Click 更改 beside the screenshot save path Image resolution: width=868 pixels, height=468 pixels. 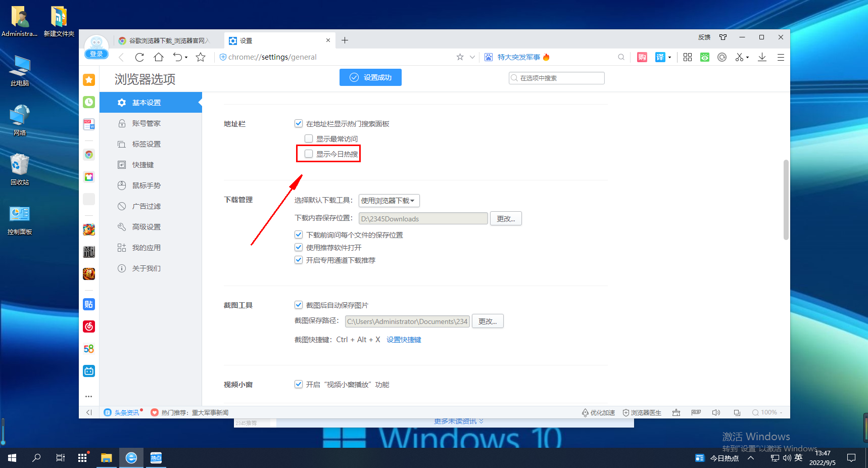488,321
